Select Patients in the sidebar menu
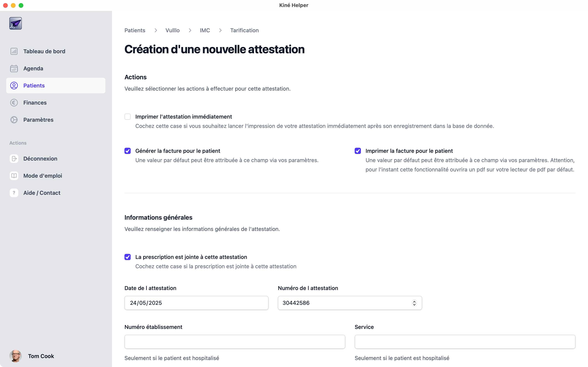Image resolution: width=588 pixels, height=367 pixels. click(x=34, y=86)
